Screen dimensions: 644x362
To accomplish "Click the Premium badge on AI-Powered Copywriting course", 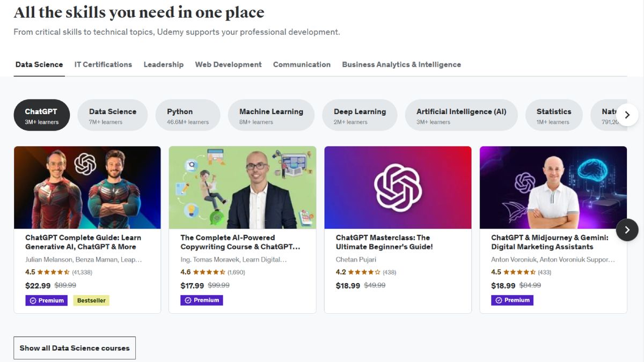I will coord(202,300).
